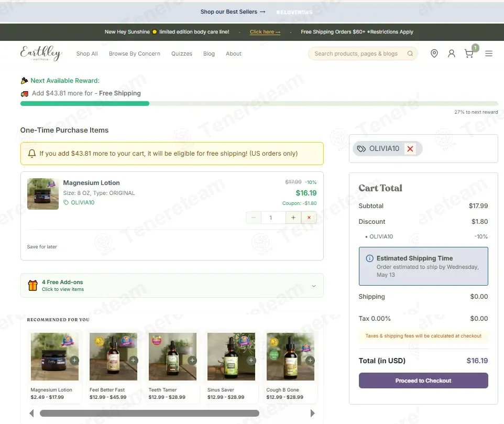
Task: Click the OLIVIA10 tag under Magnesium Lotion
Action: pyautogui.click(x=79, y=202)
